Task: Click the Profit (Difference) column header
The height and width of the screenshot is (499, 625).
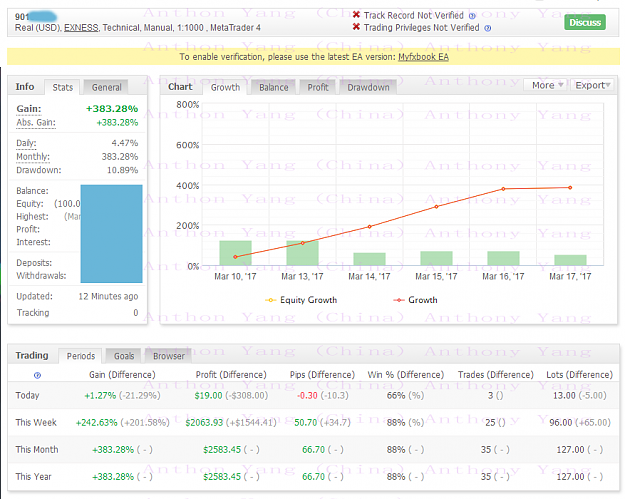Action: [x=231, y=375]
